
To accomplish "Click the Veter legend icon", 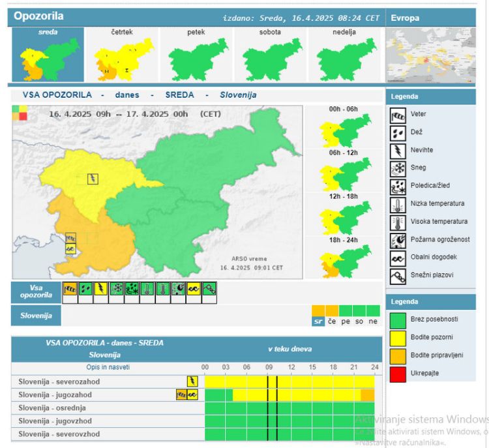I will click(398, 115).
